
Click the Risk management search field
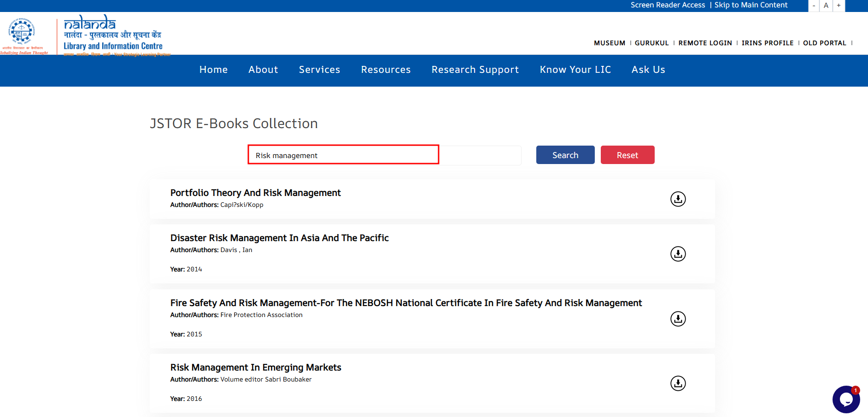(343, 155)
